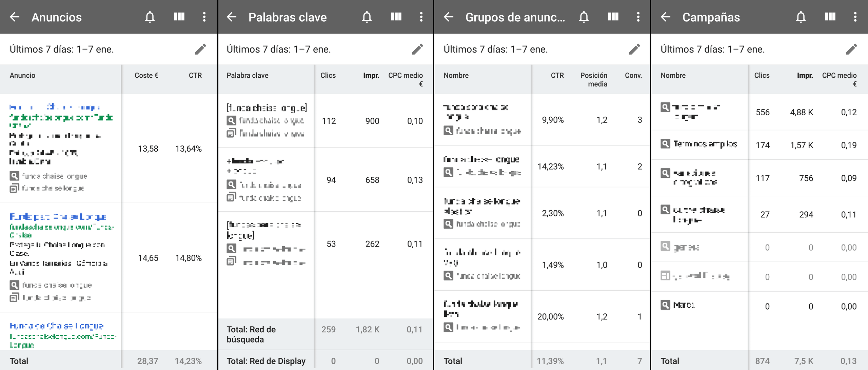
Task: Tap Últimos 7 días range in Palabras clave
Action: (x=279, y=49)
